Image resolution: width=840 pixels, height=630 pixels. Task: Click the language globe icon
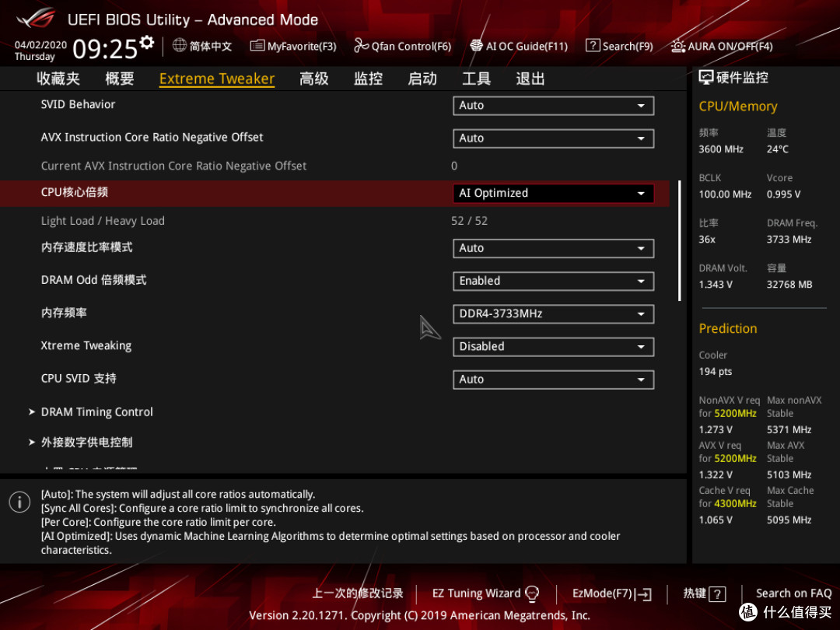180,46
